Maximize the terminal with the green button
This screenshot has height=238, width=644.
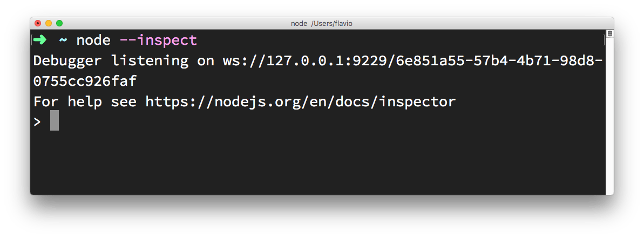(x=59, y=23)
